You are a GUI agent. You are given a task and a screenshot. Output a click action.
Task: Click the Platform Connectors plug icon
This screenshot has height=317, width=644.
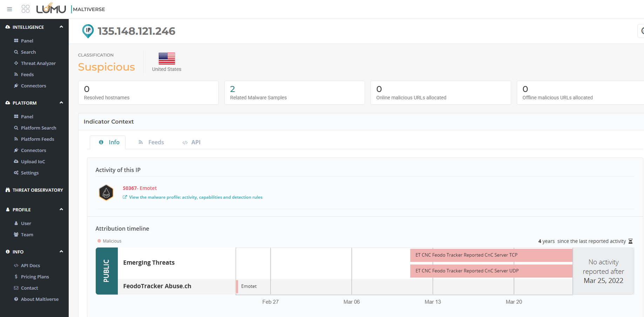click(16, 150)
